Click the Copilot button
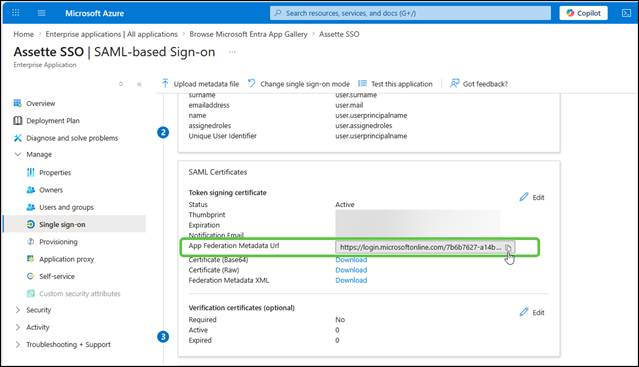Viewport: 639px width, 367px height. pos(583,13)
